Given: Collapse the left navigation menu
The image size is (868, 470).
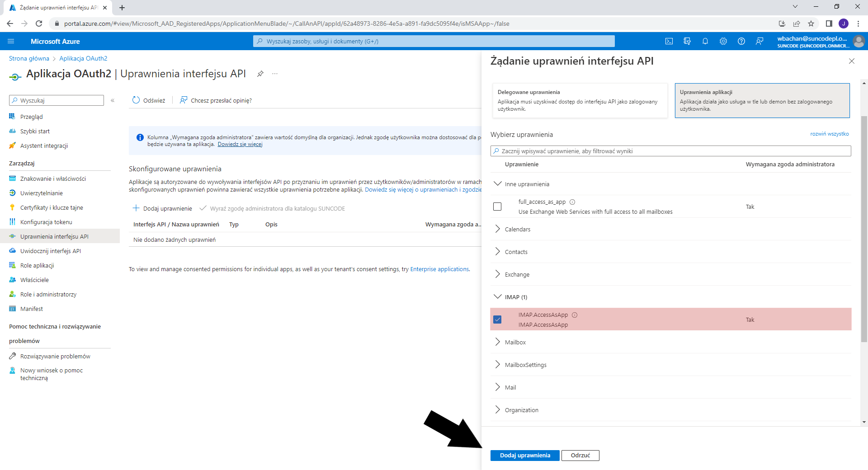Looking at the screenshot, I should [x=113, y=100].
